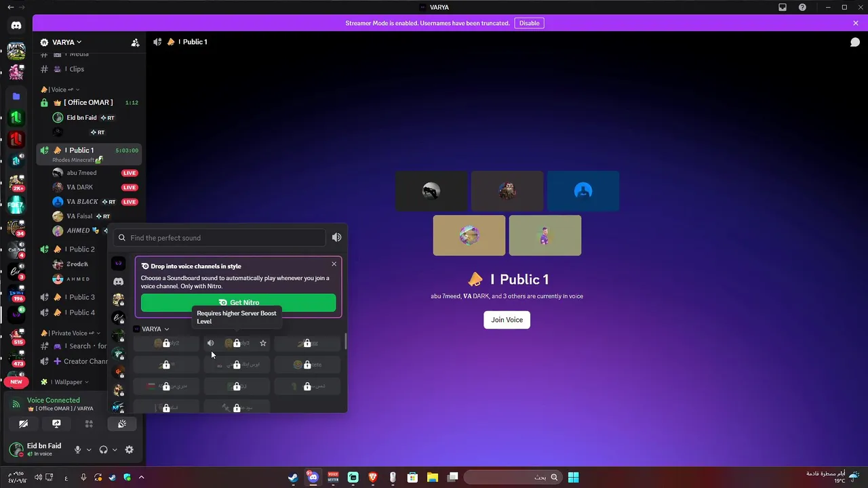Open user settings gear icon
Viewport: 868px width, 488px height.
tap(130, 449)
